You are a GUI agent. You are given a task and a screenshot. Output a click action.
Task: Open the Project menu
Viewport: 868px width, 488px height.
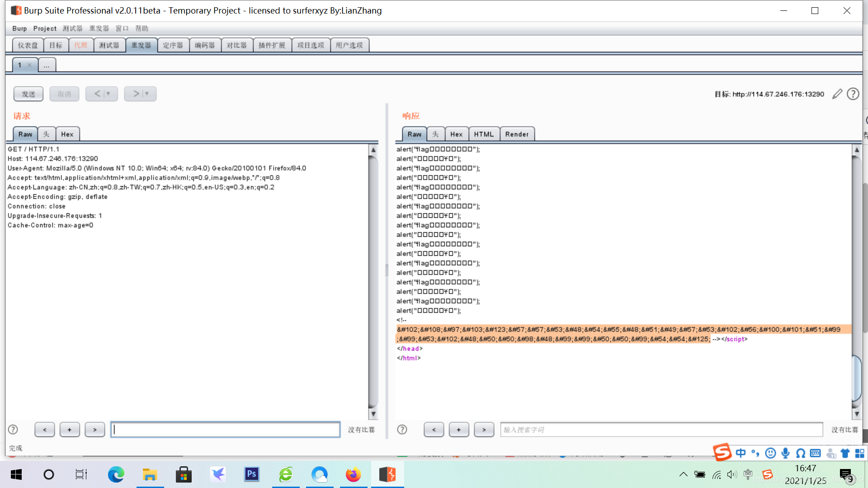45,28
